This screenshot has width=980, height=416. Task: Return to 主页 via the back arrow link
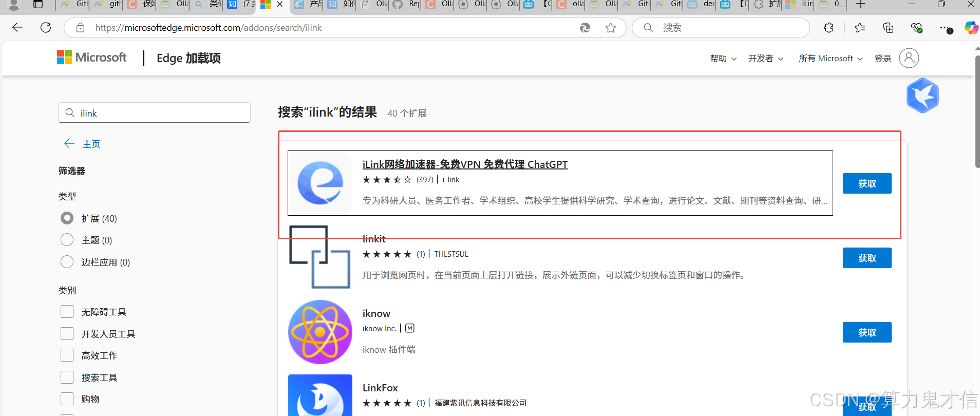pos(82,144)
